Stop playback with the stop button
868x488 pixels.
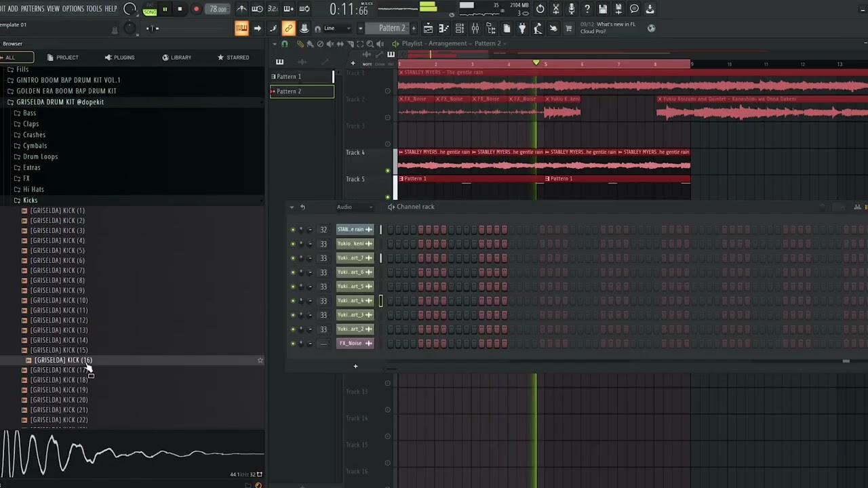[x=180, y=9]
